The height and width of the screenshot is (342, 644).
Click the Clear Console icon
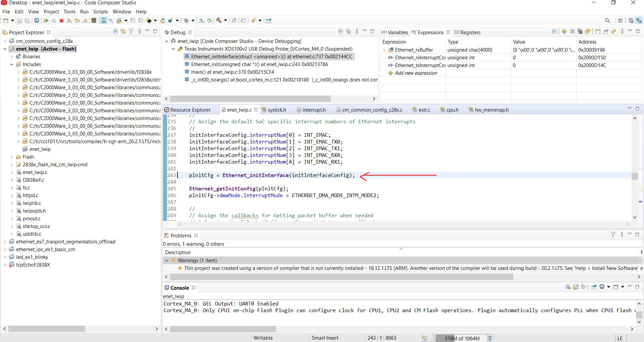pos(568,287)
